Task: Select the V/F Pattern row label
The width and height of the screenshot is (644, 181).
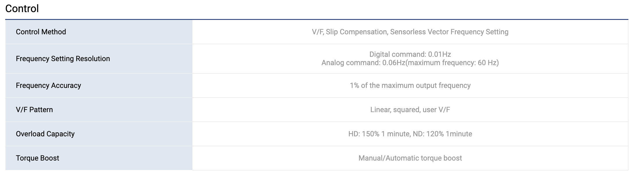Action: pyautogui.click(x=34, y=110)
